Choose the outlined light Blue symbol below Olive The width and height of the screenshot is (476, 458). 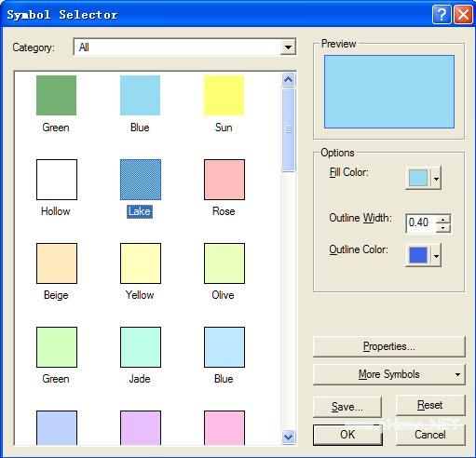pyautogui.click(x=224, y=347)
